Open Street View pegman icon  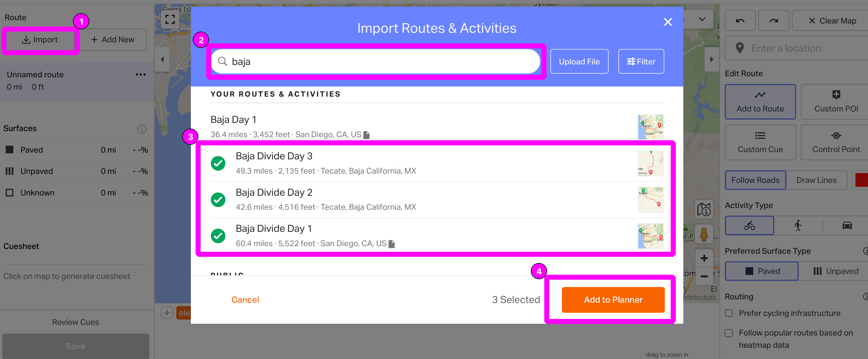pyautogui.click(x=704, y=234)
